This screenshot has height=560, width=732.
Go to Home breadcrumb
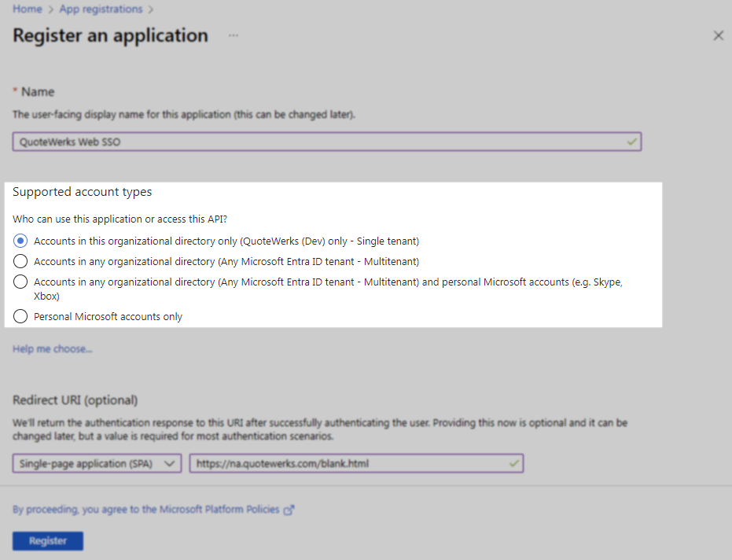27,9
